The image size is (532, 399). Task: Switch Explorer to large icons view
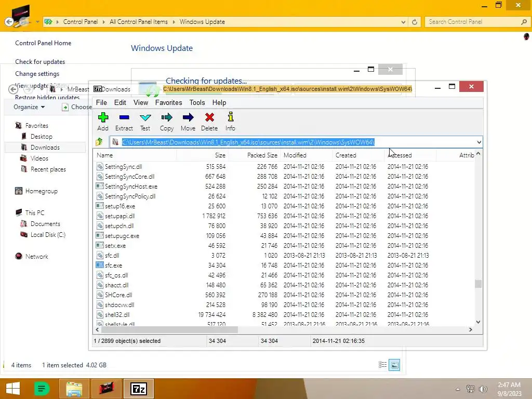(394, 365)
